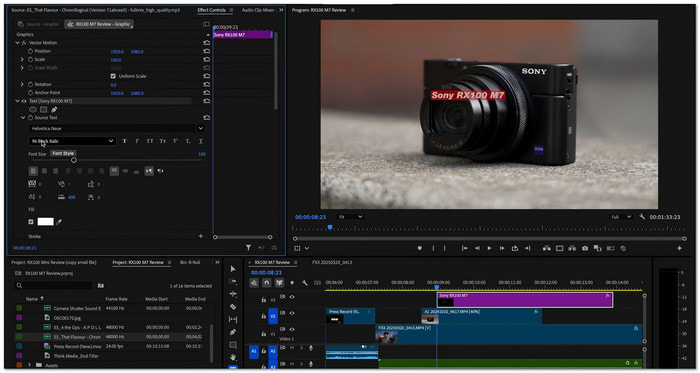Click the Underline text style button
The image size is (700, 373).
click(x=200, y=141)
